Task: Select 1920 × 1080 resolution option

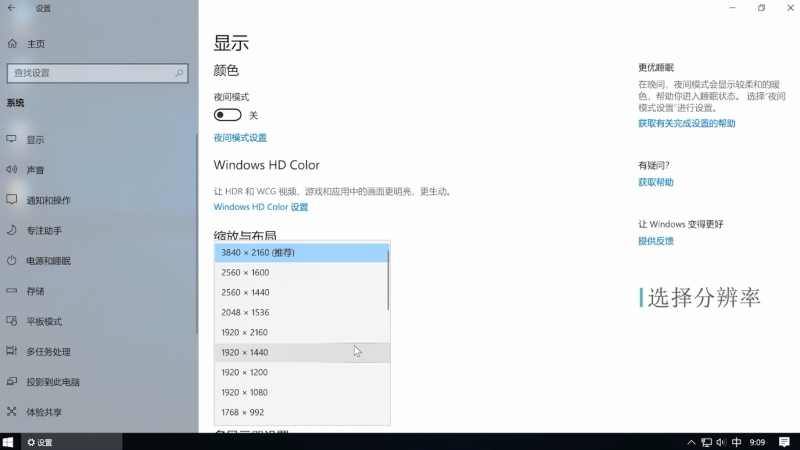Action: pos(302,392)
